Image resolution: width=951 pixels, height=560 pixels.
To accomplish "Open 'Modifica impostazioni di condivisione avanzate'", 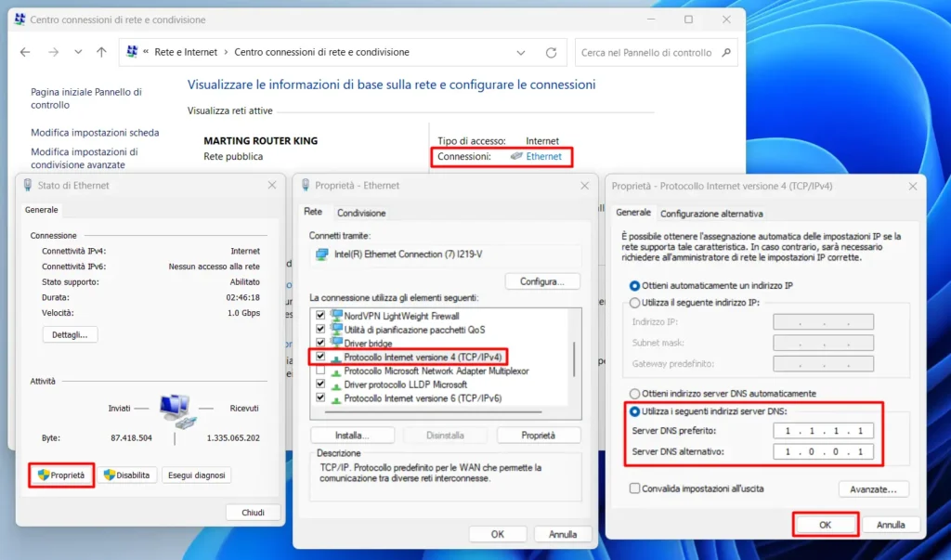I will tap(85, 158).
